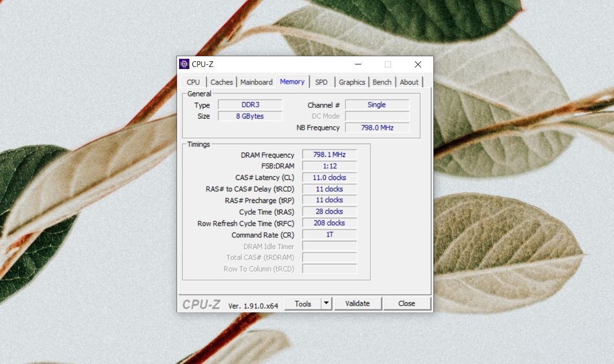The height and width of the screenshot is (364, 614).
Task: Click the NB Frequency value field
Action: (x=377, y=128)
